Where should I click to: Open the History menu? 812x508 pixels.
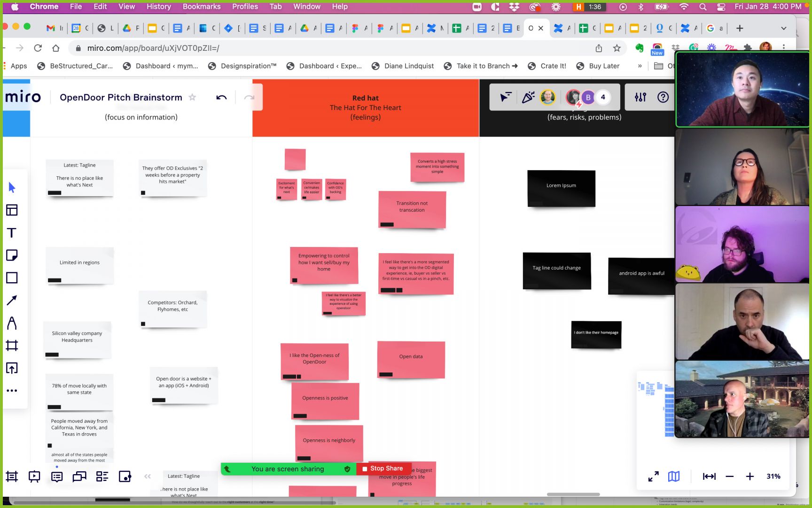(x=158, y=7)
